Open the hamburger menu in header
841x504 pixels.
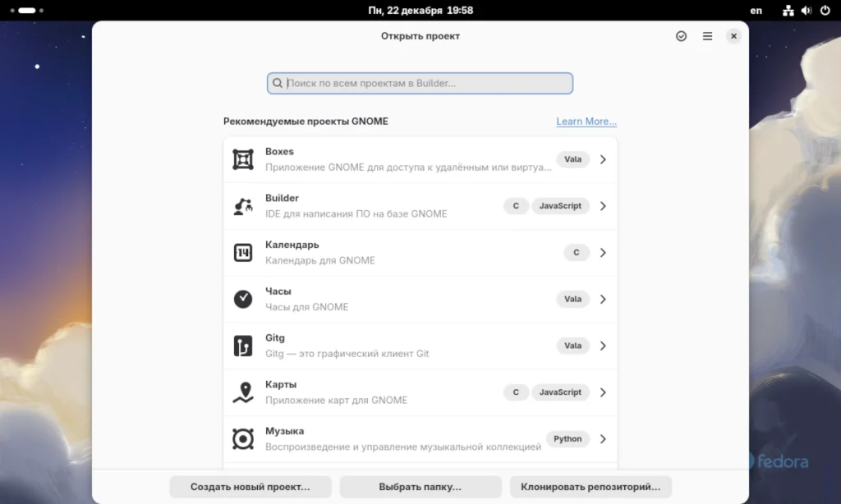[707, 36]
